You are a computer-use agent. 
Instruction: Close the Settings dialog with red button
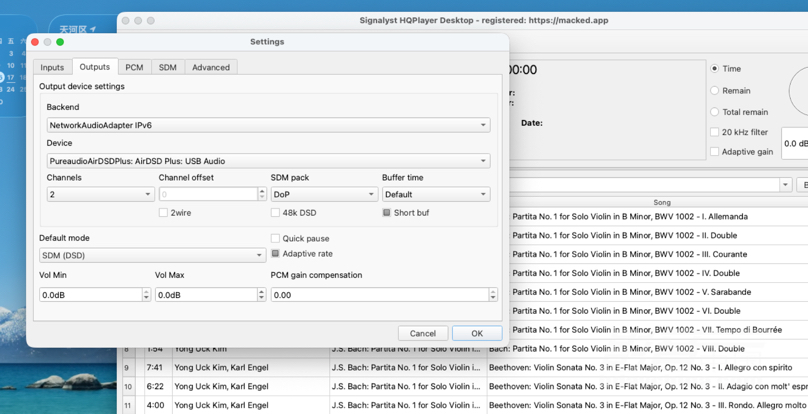click(35, 42)
